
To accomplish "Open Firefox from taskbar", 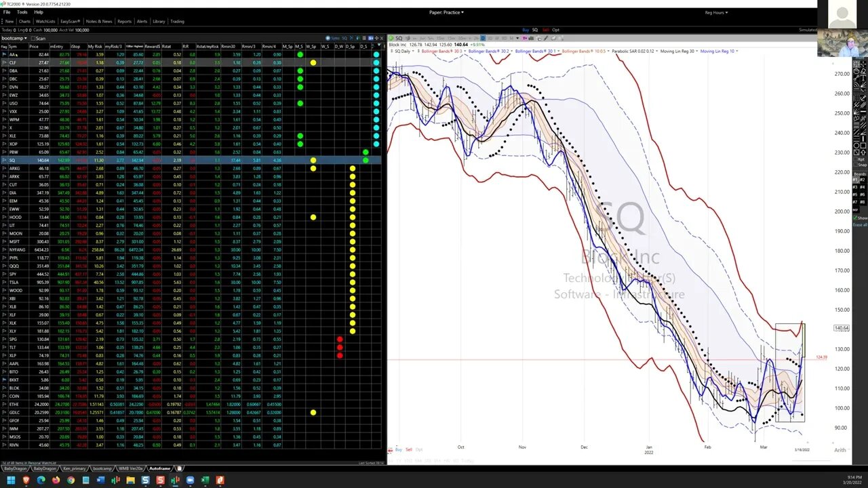I will click(x=56, y=480).
